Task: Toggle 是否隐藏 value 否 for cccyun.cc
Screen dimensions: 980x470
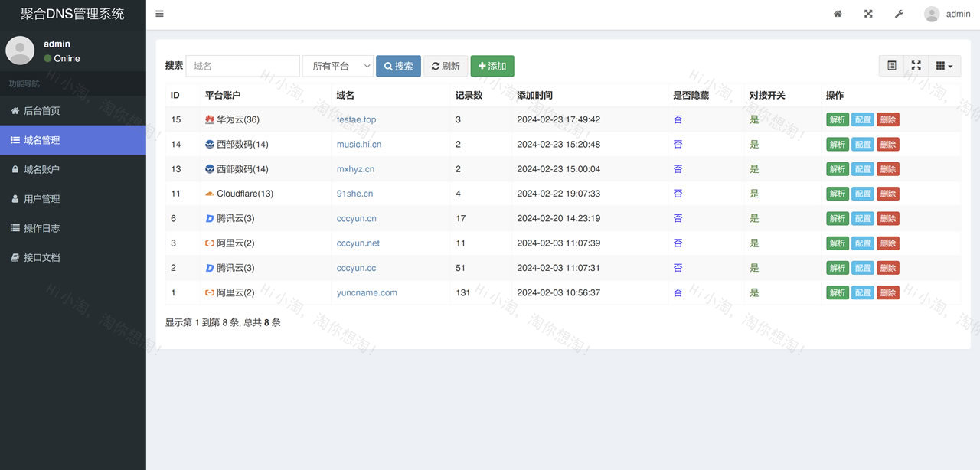Action: click(x=678, y=268)
